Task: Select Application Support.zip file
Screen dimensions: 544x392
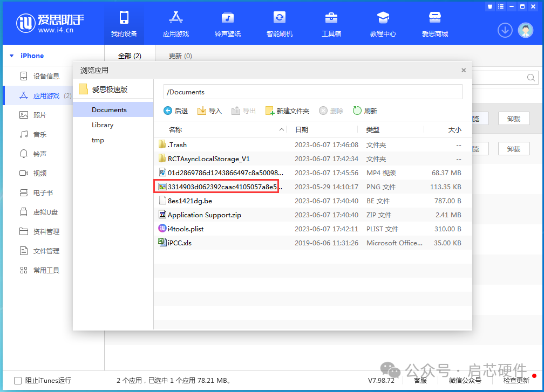Action: tap(312, 215)
